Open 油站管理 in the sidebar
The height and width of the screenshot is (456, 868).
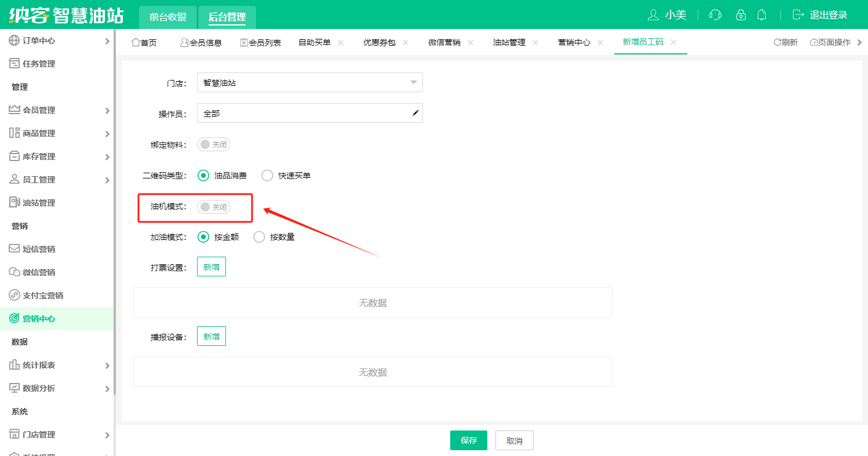(39, 203)
